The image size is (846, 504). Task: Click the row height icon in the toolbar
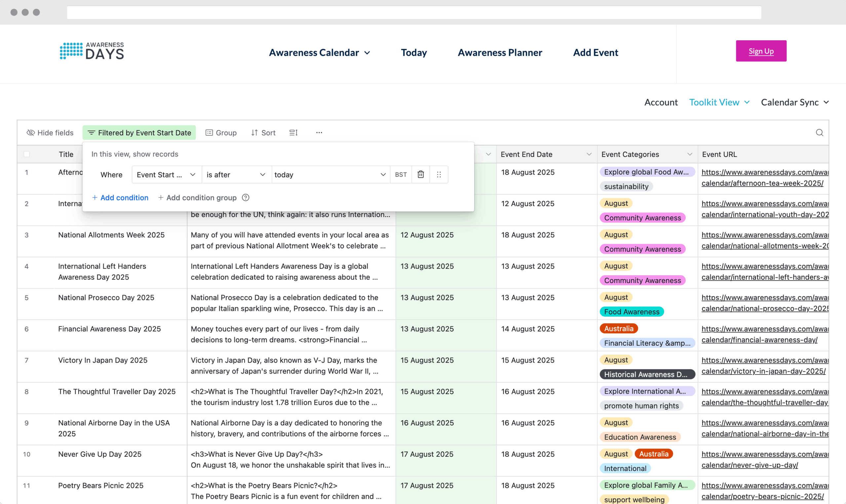(293, 133)
